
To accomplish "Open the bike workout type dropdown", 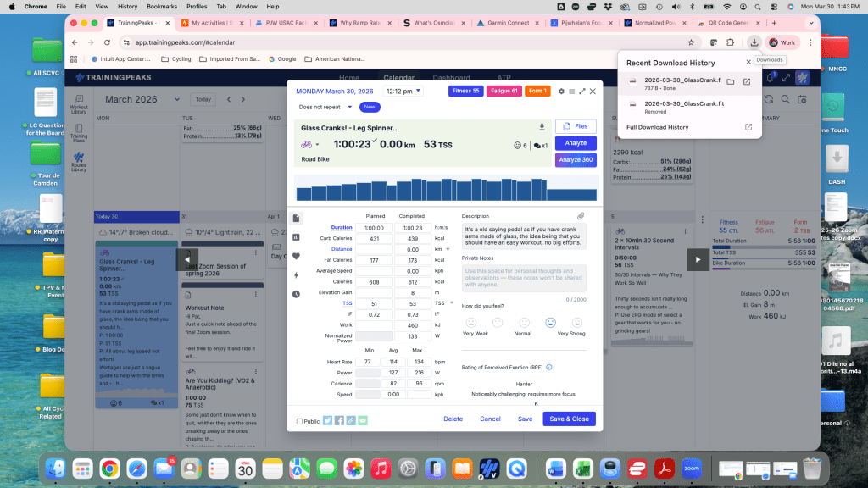I will [310, 144].
